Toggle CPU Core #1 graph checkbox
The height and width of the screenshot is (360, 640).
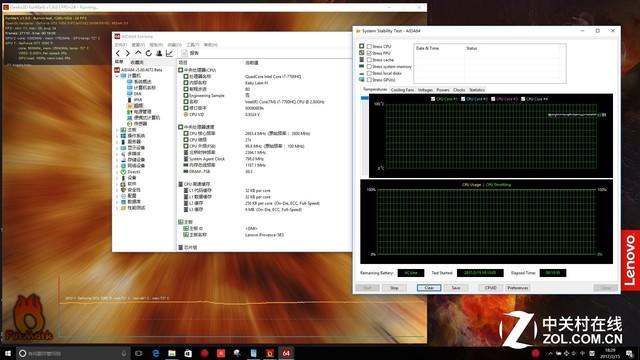tap(433, 99)
